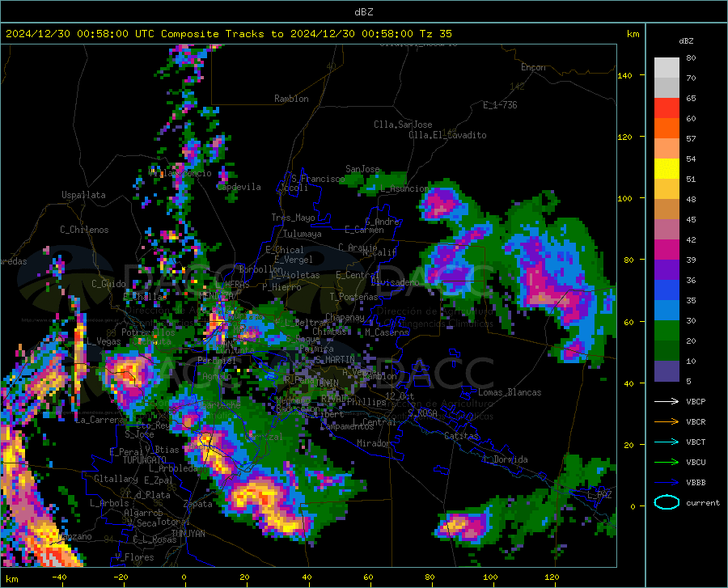Click the Tres_Mayo place label

click(293, 218)
